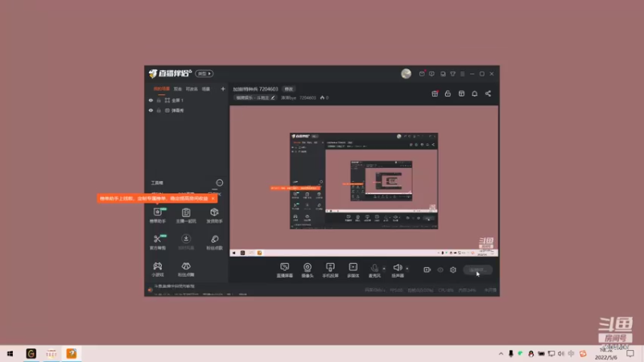Expand speaker options arrow
Screen dimensions: 644x362
point(407,269)
